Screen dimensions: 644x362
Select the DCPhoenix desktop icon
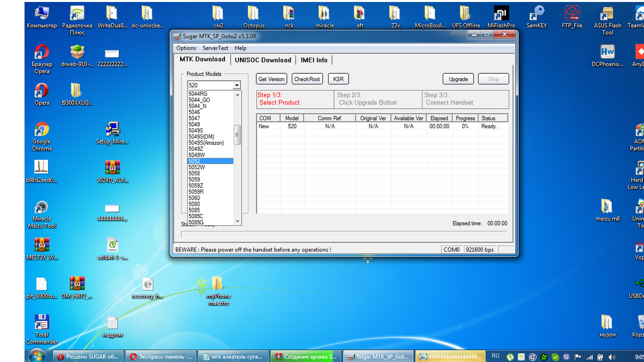click(x=607, y=56)
